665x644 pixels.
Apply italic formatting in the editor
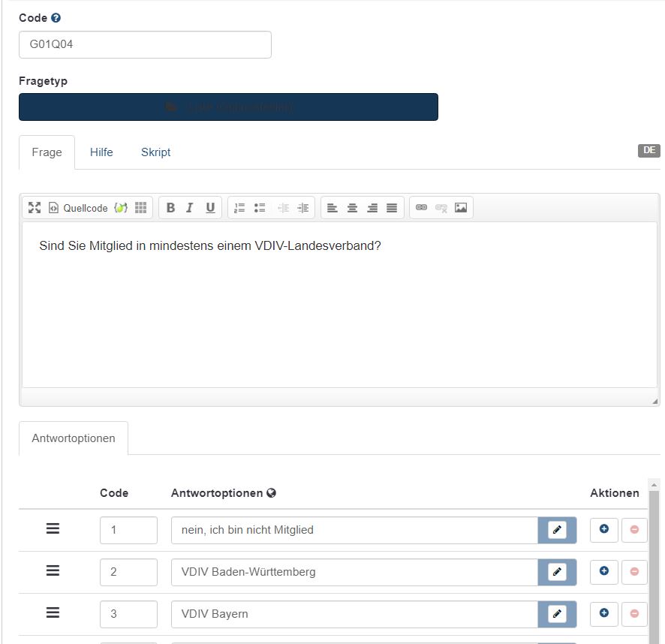[x=190, y=208]
